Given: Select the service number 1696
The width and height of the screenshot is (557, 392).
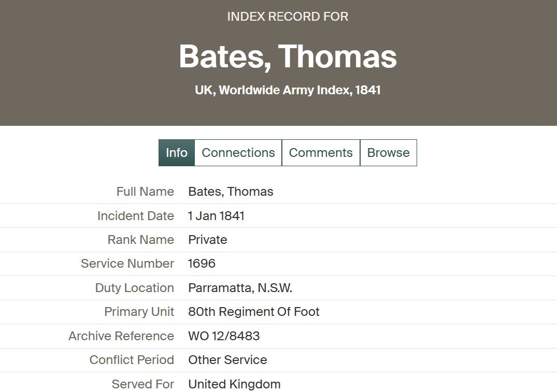Looking at the screenshot, I should [x=202, y=264].
